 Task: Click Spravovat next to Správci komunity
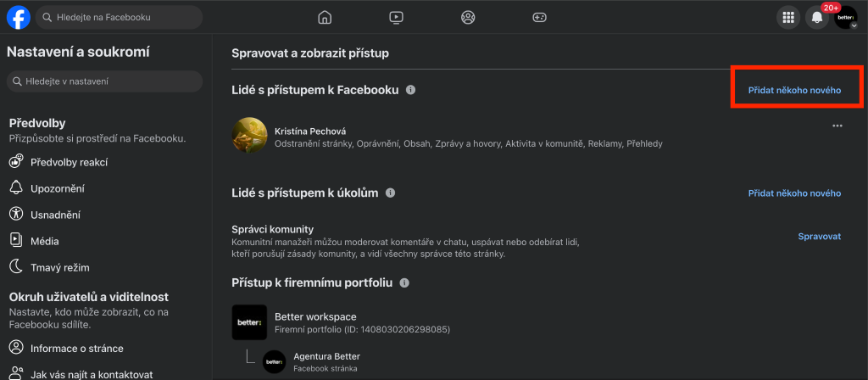tap(820, 237)
